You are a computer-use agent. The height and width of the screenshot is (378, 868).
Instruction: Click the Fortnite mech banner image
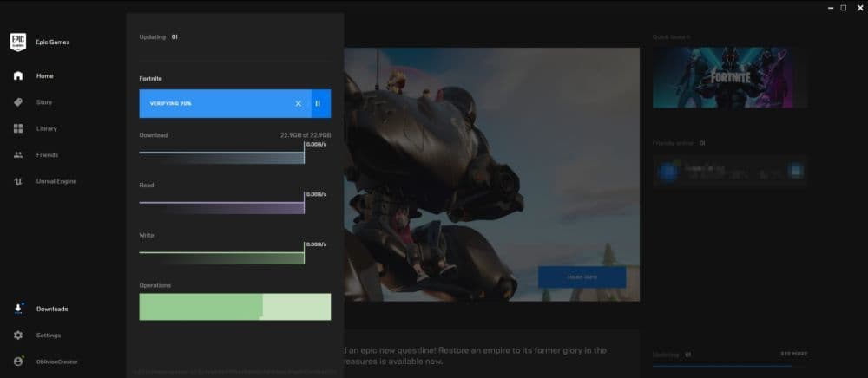click(x=491, y=174)
